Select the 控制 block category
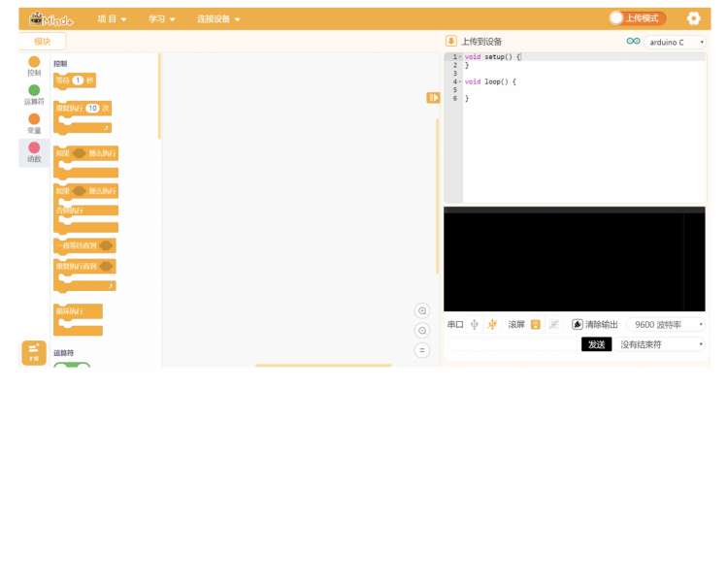This screenshot has height=582, width=728. 34,66
